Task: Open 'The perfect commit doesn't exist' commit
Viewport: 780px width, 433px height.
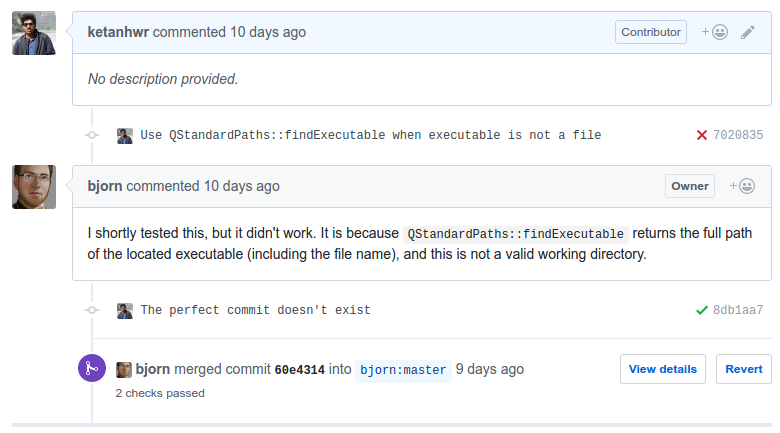Action: (x=255, y=310)
